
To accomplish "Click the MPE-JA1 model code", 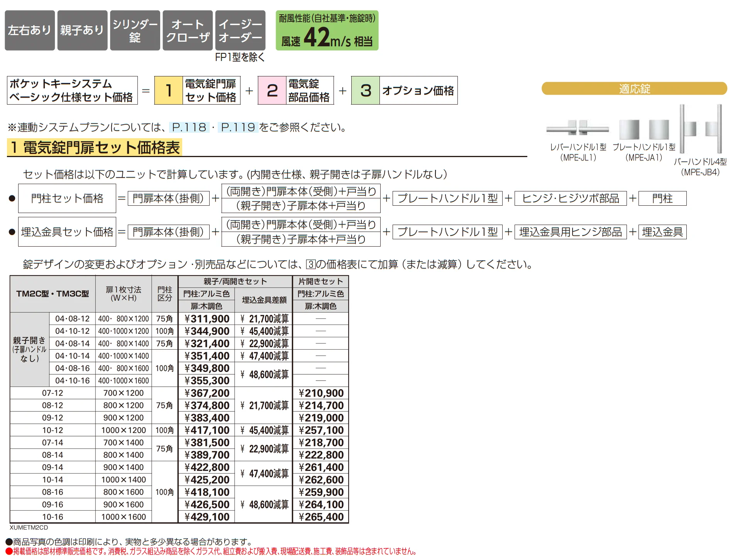I will tap(644, 157).
